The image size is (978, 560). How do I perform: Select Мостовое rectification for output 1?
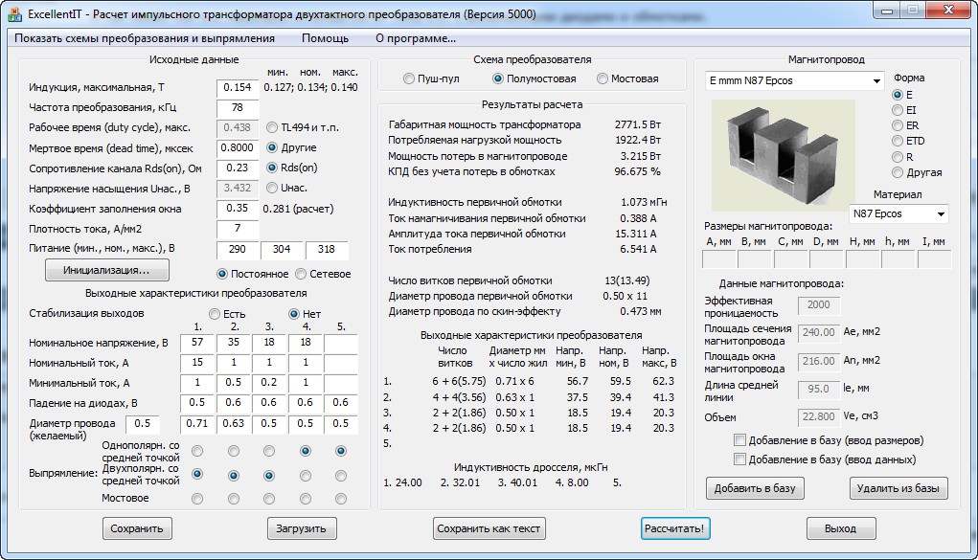coord(197,499)
